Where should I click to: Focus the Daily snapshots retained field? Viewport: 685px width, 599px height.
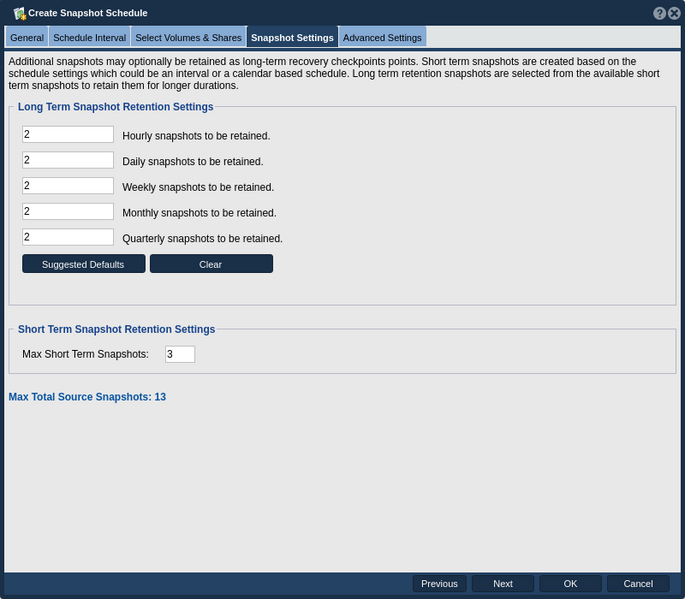(x=68, y=160)
